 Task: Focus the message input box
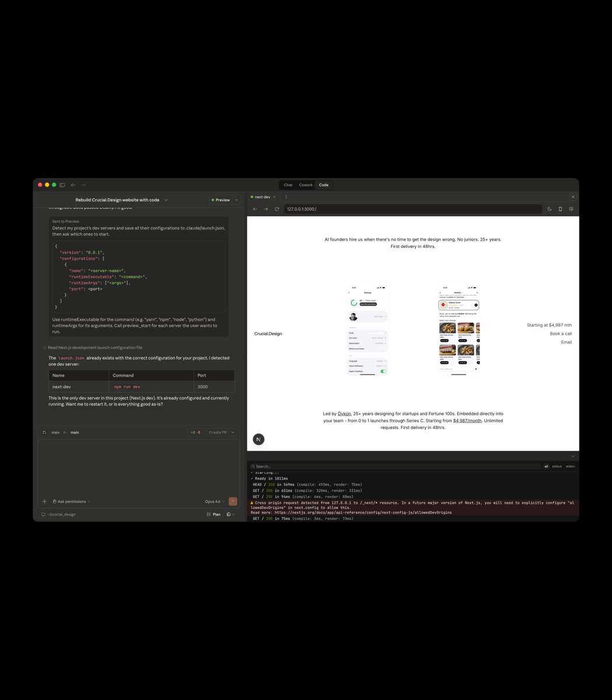[139, 467]
